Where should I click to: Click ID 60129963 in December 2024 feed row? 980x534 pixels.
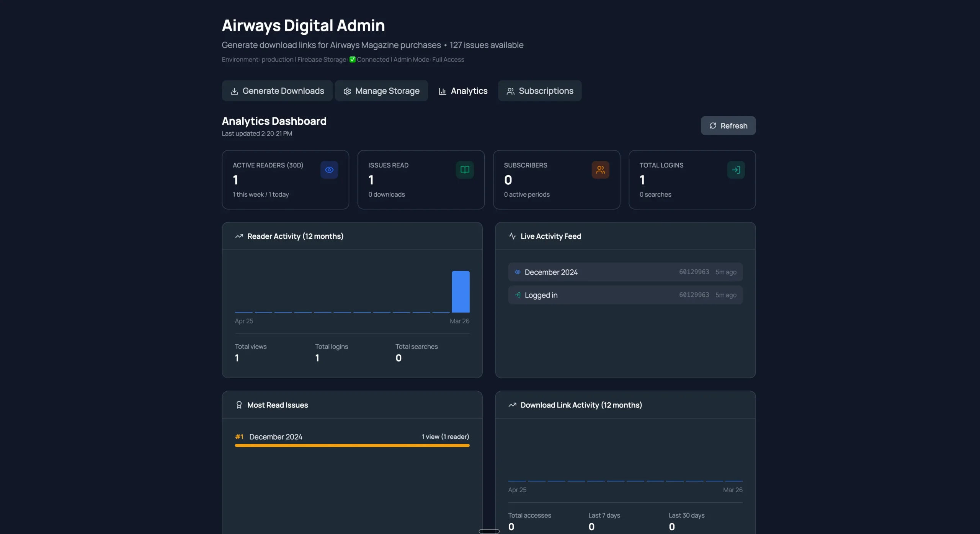click(x=694, y=272)
